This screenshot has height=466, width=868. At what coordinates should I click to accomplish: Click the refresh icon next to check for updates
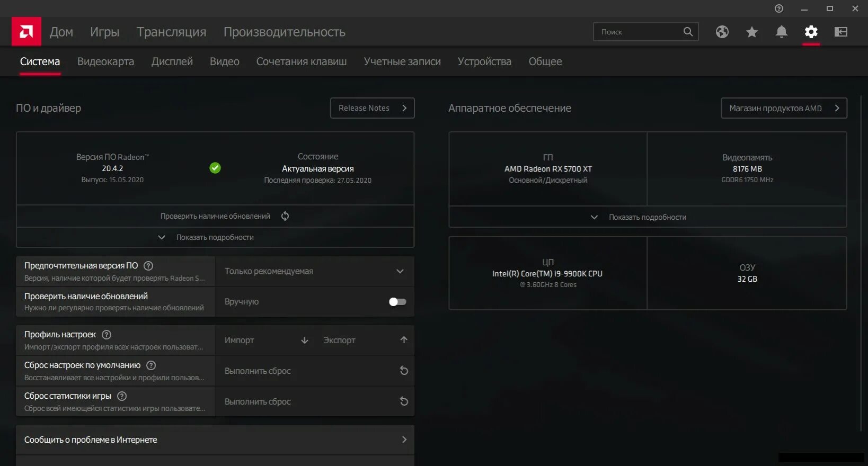coord(285,216)
